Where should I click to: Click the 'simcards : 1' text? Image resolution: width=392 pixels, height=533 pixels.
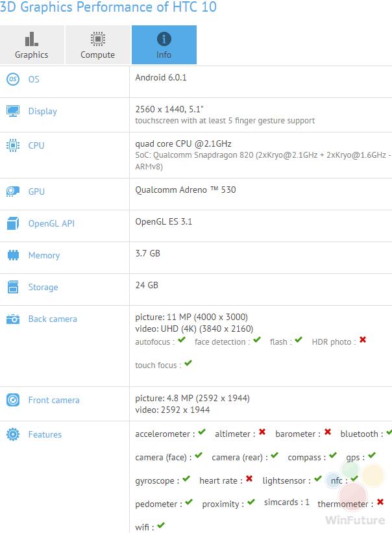pyautogui.click(x=287, y=502)
